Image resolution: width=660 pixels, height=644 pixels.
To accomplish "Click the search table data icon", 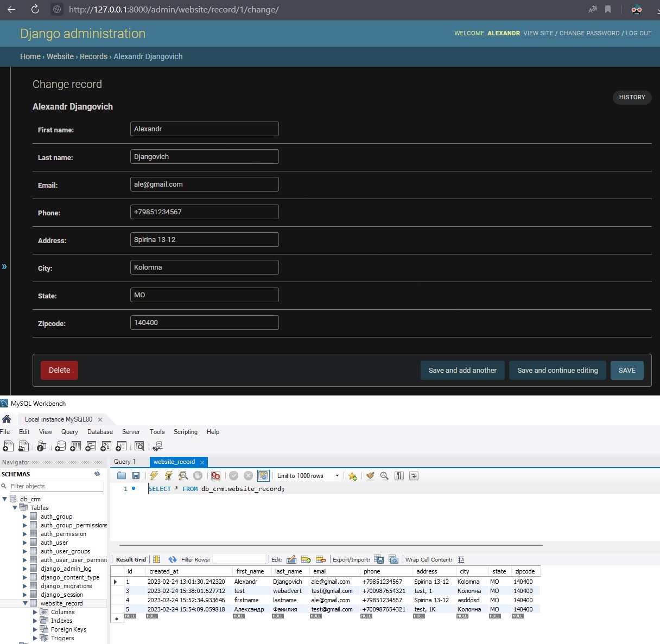I will click(139, 446).
